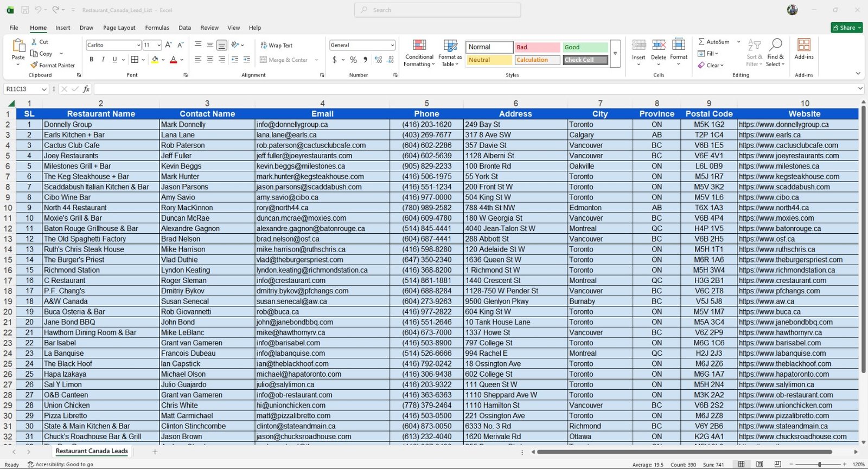Viewport: 868px width, 469px height.
Task: Click the Insert cells icon in Cells group
Action: click(x=639, y=52)
